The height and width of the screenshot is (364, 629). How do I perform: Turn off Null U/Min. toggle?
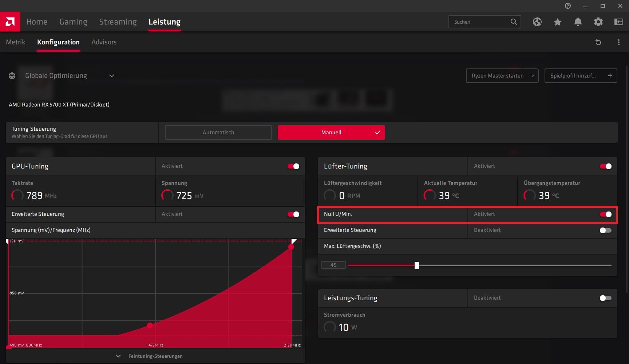[x=606, y=214]
